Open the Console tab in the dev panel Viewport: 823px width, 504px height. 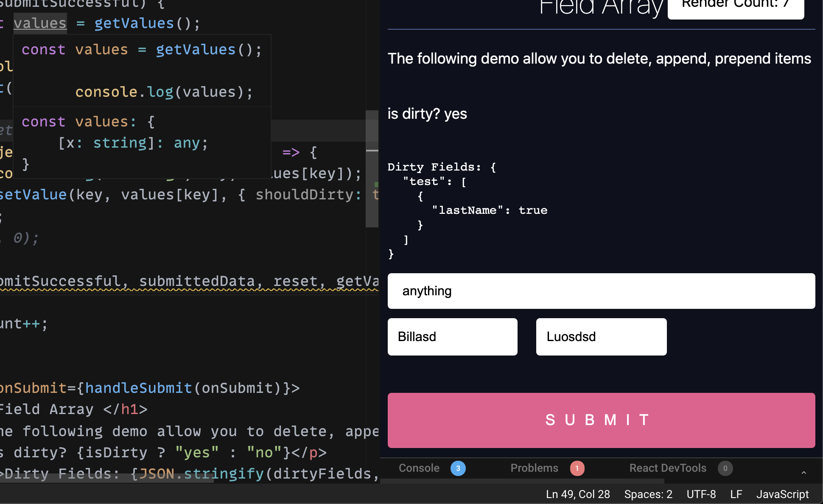point(419,468)
